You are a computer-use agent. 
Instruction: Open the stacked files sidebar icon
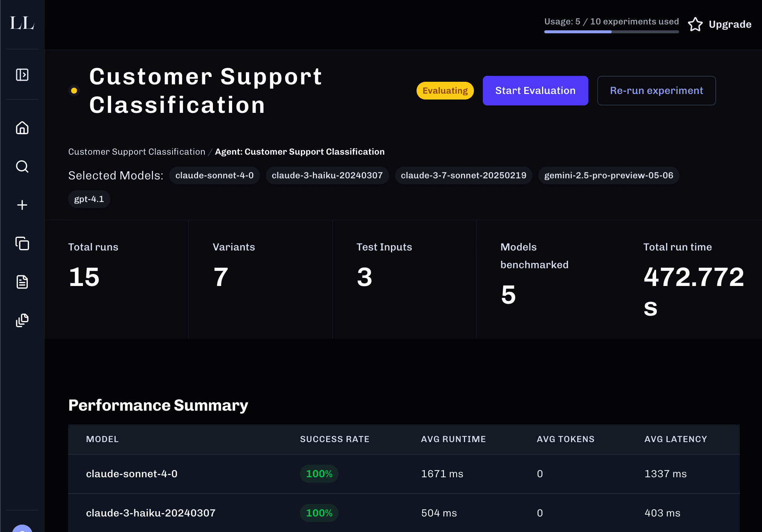click(22, 320)
